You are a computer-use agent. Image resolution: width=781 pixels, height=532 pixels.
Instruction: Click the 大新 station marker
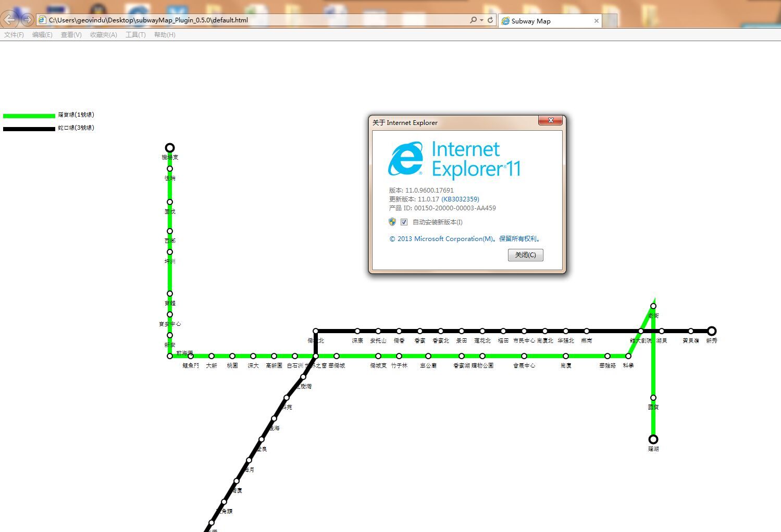coord(212,356)
